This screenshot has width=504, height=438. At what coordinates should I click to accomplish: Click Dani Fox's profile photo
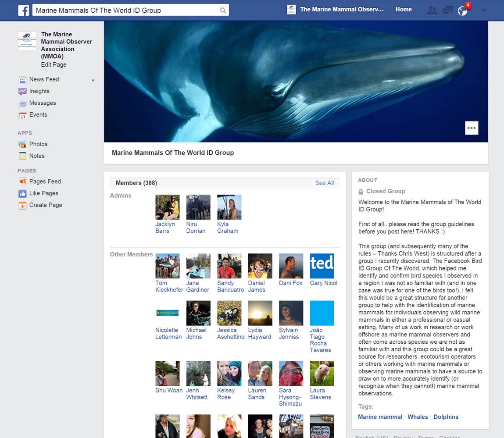(x=291, y=266)
